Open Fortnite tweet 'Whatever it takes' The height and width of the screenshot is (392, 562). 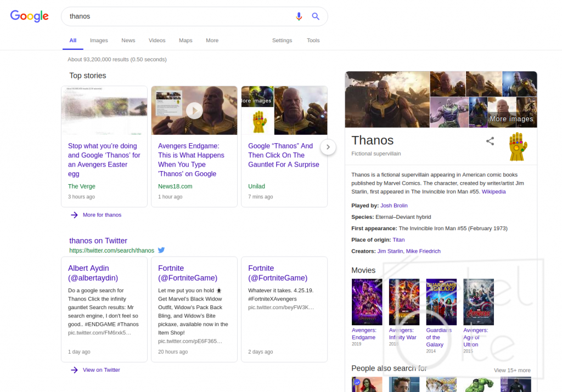coord(278,273)
